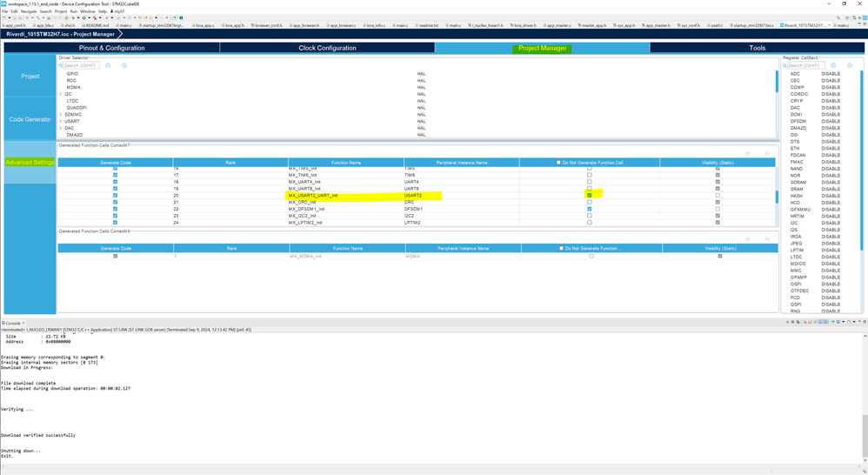Viewport: 868px width, 475px height.
Task: Toggle Visibility (Static) checkbox for CRC row
Action: pyautogui.click(x=718, y=202)
